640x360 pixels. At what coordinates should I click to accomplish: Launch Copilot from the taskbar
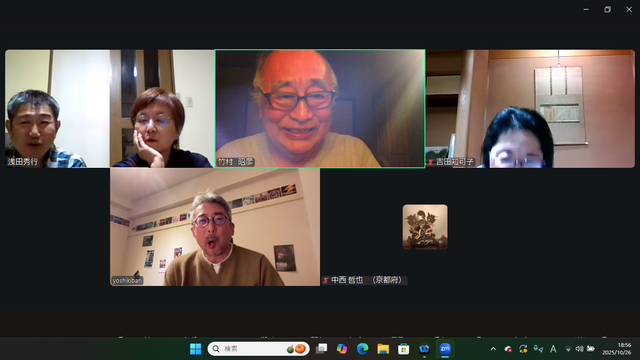coord(342,349)
